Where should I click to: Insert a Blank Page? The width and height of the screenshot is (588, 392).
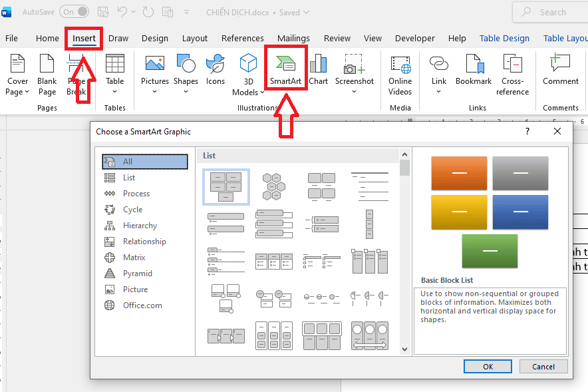tap(47, 75)
